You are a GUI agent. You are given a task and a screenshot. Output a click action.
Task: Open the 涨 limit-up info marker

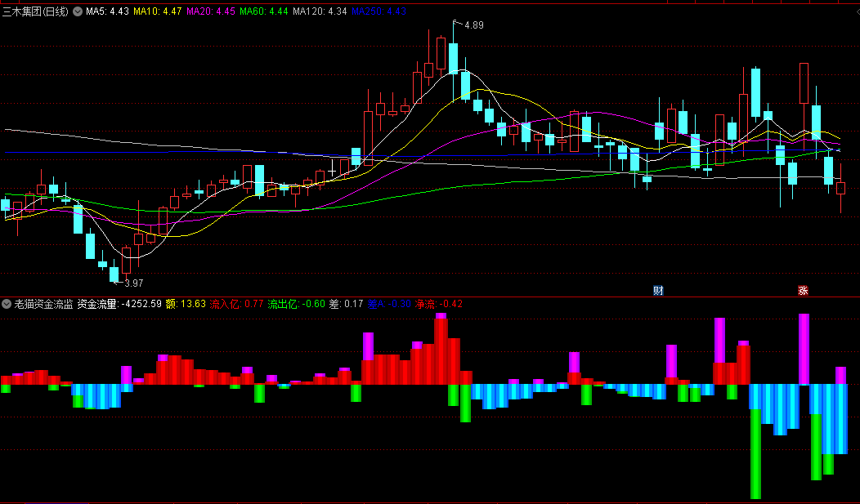803,290
